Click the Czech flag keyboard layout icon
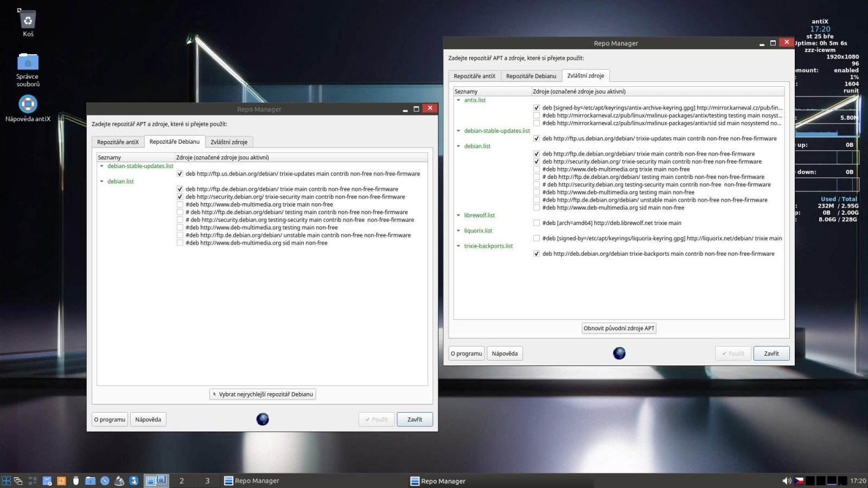Screen dimensions: 868x488 [799, 480]
